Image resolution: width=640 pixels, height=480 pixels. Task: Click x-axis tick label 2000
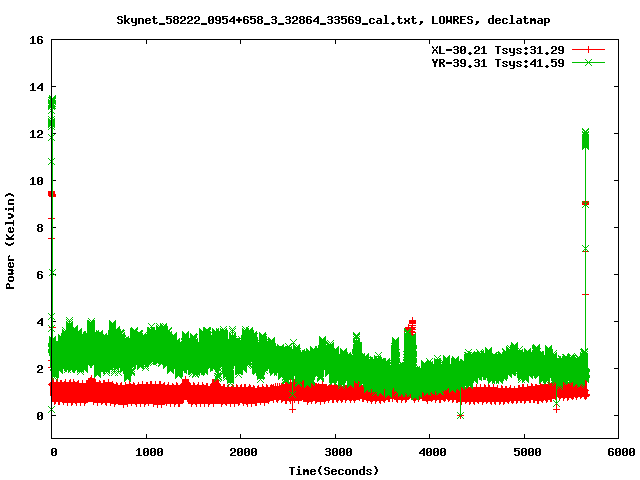click(243, 452)
